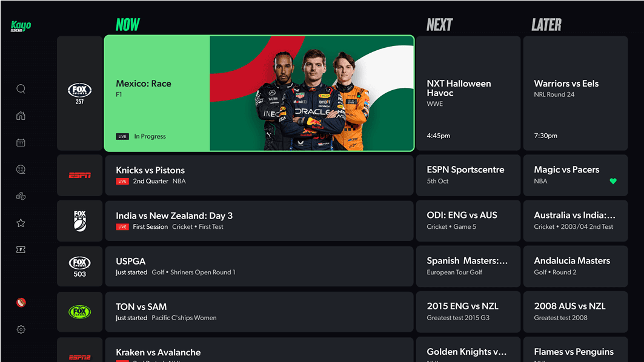The image size is (644, 362).
Task: Open the profile avatar in sidebar
Action: tap(21, 303)
